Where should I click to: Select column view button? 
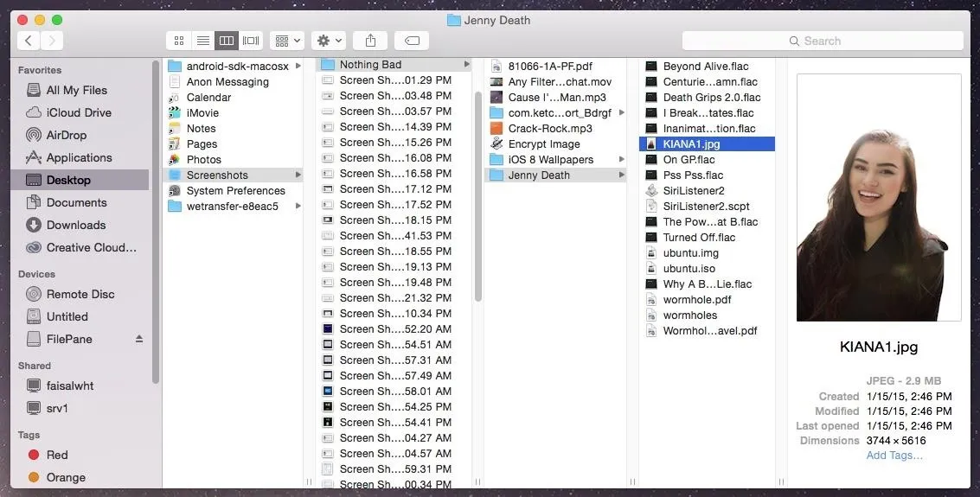tap(227, 41)
